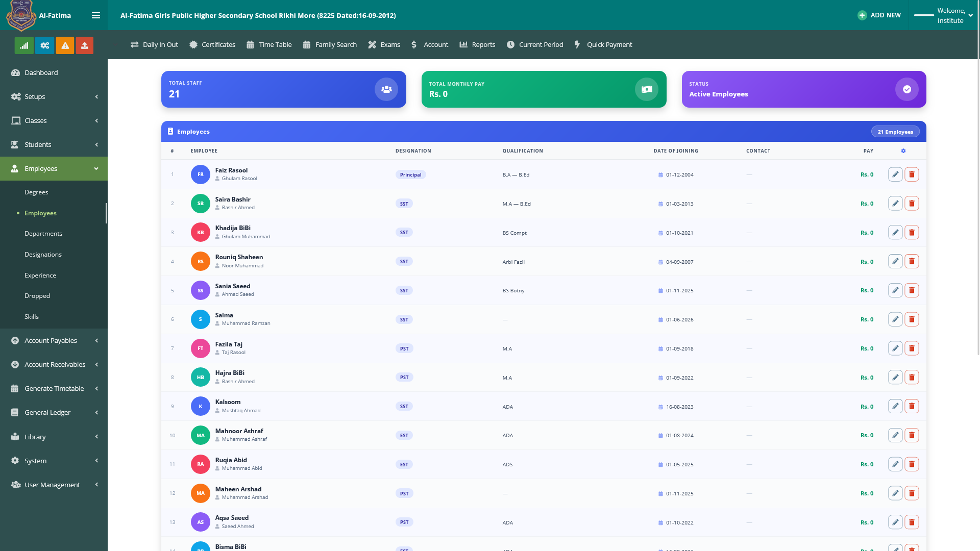Open the orange warning alert icon

click(65, 45)
